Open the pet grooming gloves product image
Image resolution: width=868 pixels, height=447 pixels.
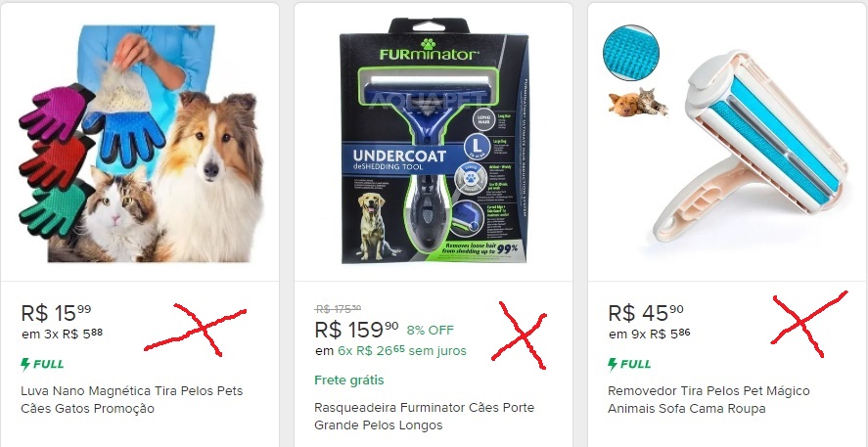pos(141,144)
